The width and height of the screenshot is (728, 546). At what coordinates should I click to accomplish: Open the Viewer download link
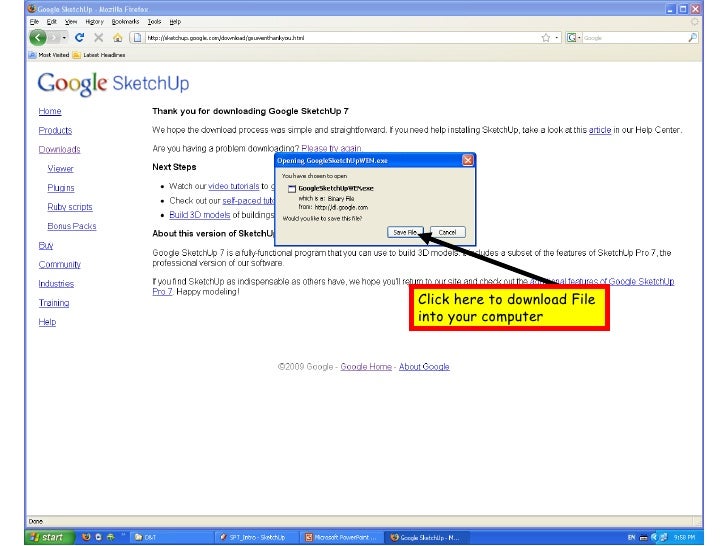coord(60,169)
